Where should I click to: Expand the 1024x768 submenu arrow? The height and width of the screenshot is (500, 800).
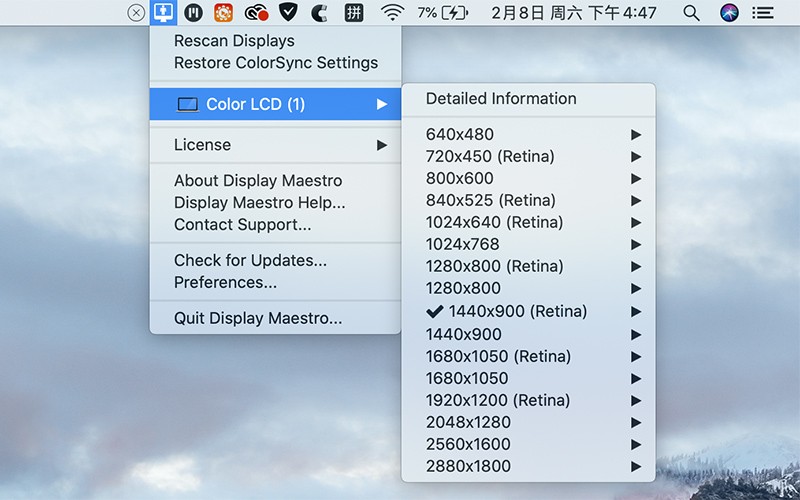click(x=636, y=244)
